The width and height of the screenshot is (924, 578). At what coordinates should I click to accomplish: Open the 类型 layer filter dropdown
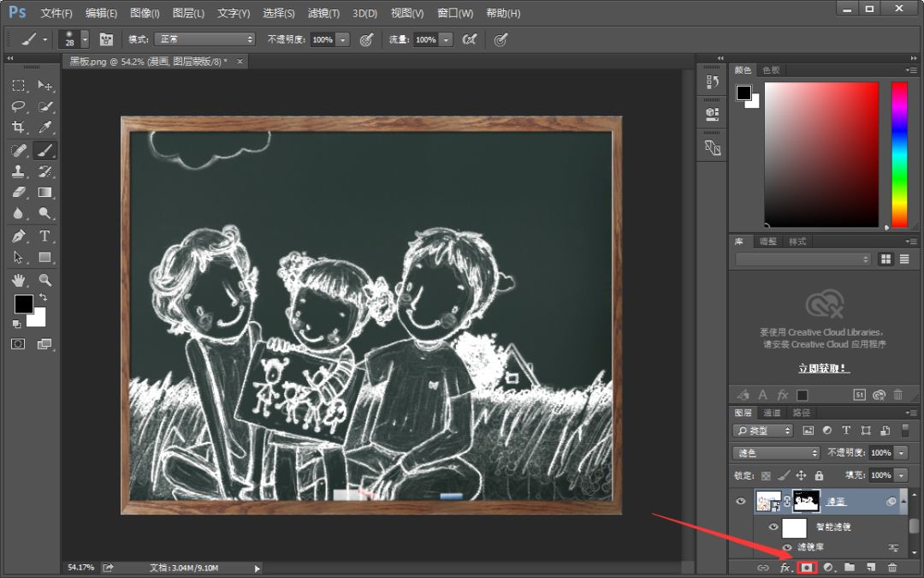pyautogui.click(x=762, y=431)
